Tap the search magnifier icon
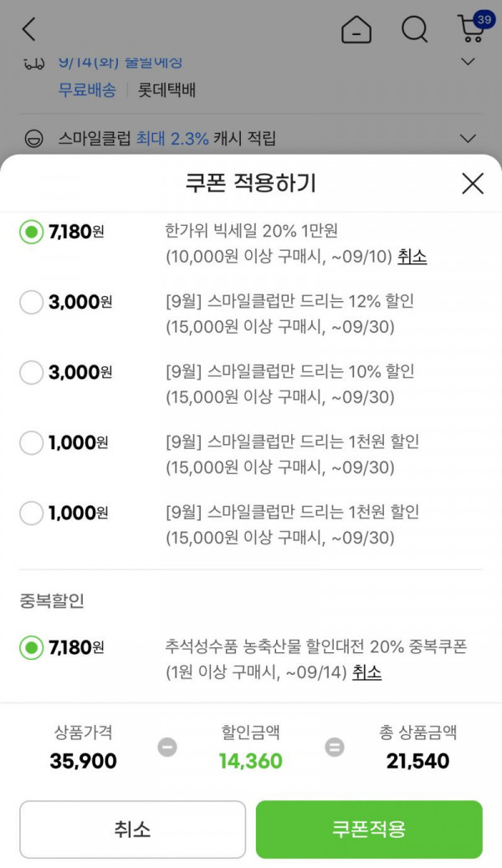Screen dimensions: 502x868 coord(414,28)
